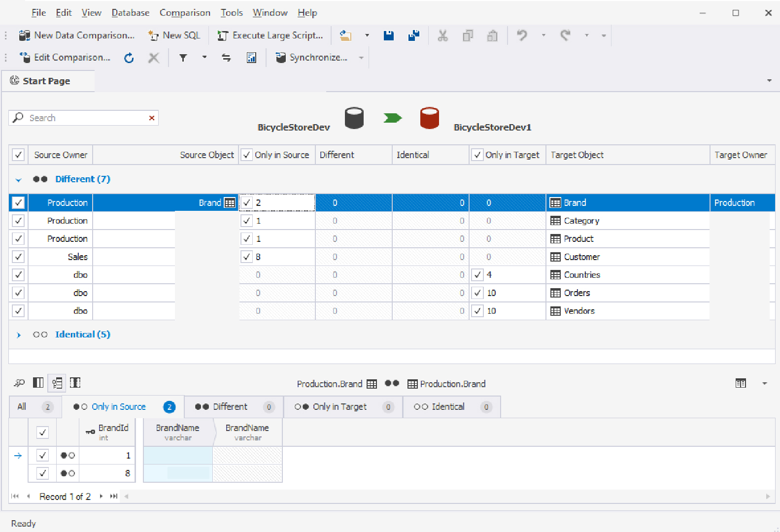Expand the Identical (5) group
This screenshot has height=532, width=780.
[18, 335]
